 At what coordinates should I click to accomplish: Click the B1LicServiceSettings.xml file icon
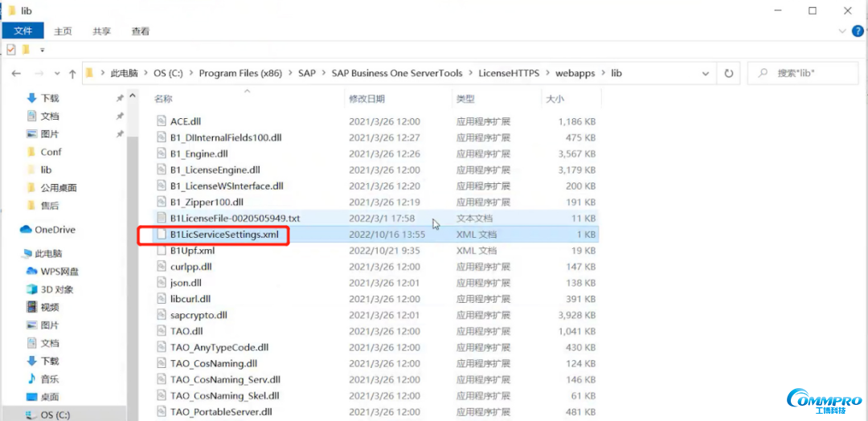[x=161, y=235]
